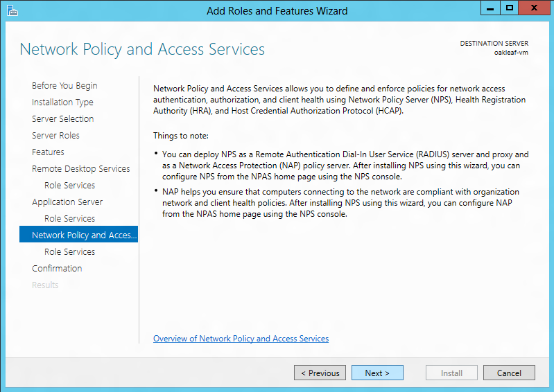Select the Application Server step

click(x=67, y=202)
